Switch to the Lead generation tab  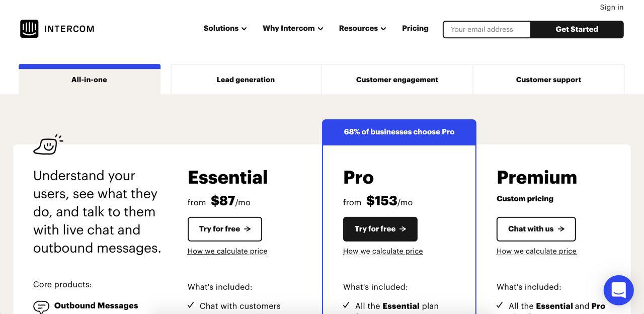tap(246, 80)
